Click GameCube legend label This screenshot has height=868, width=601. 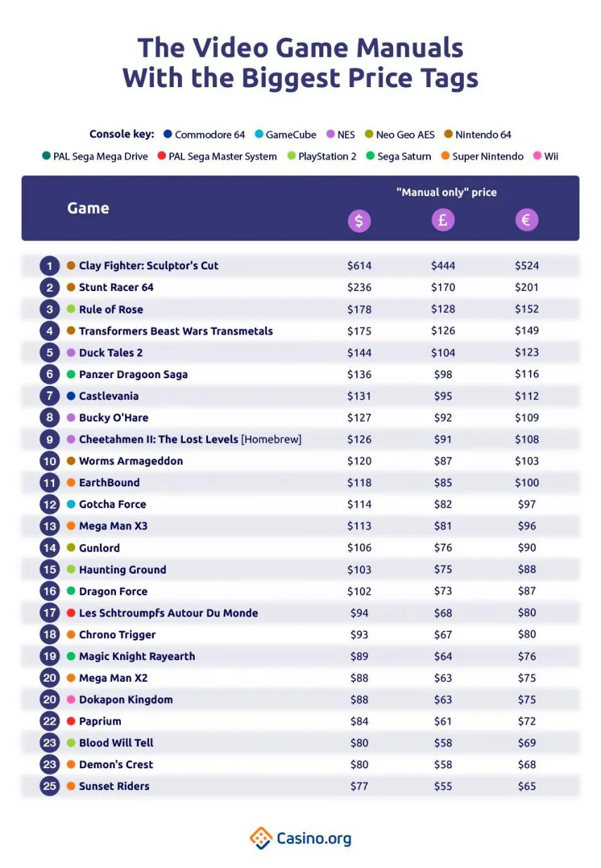point(292,134)
